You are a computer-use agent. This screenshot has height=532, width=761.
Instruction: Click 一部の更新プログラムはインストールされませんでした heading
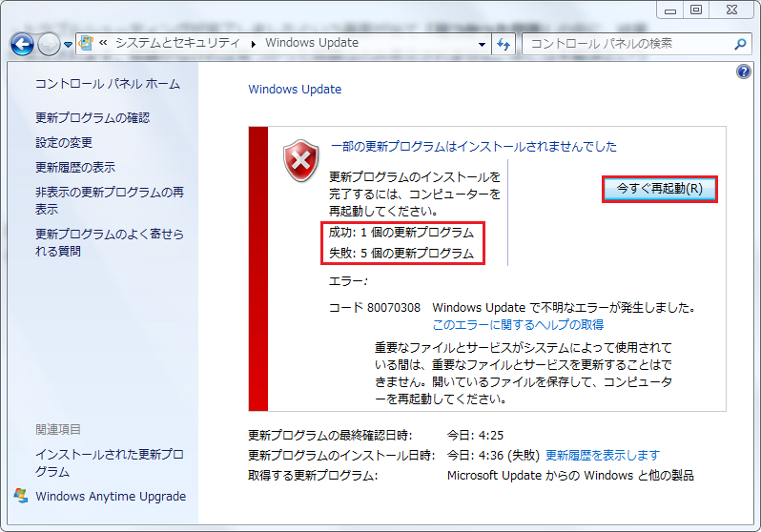point(473,146)
